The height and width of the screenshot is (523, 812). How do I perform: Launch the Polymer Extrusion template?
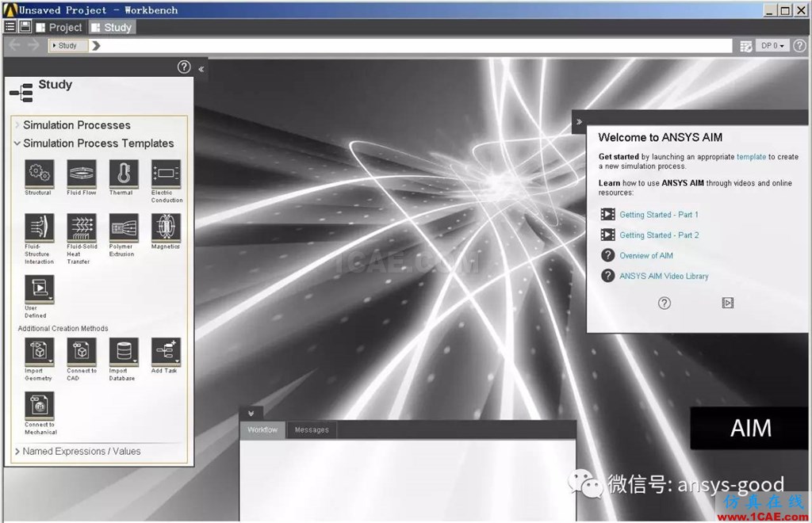(124, 227)
